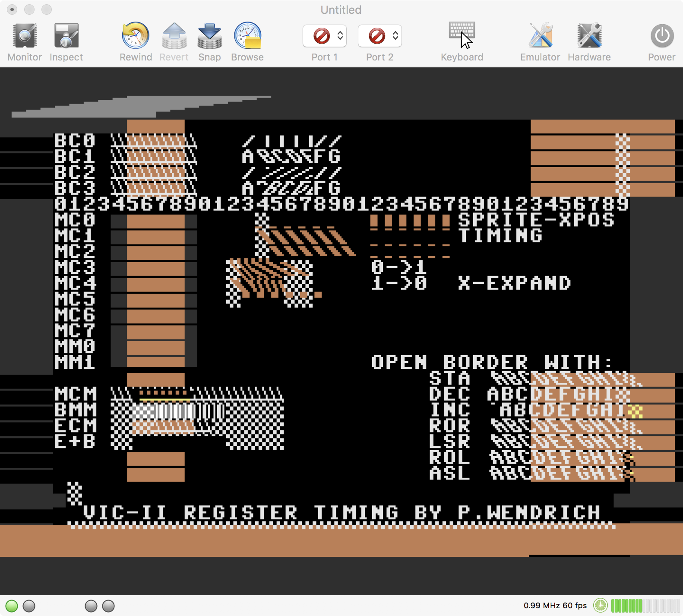Click the gray LED beside the green LED
The width and height of the screenshot is (683, 616).
[29, 606]
